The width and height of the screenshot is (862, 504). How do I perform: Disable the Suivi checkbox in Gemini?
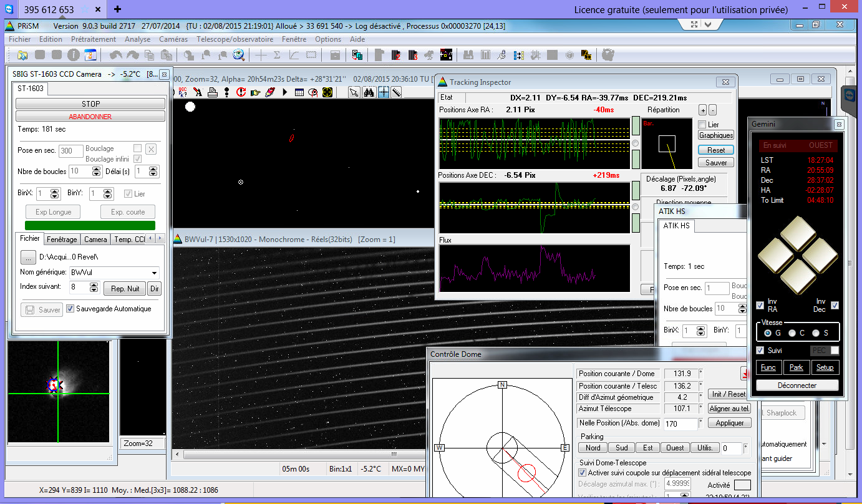click(760, 351)
